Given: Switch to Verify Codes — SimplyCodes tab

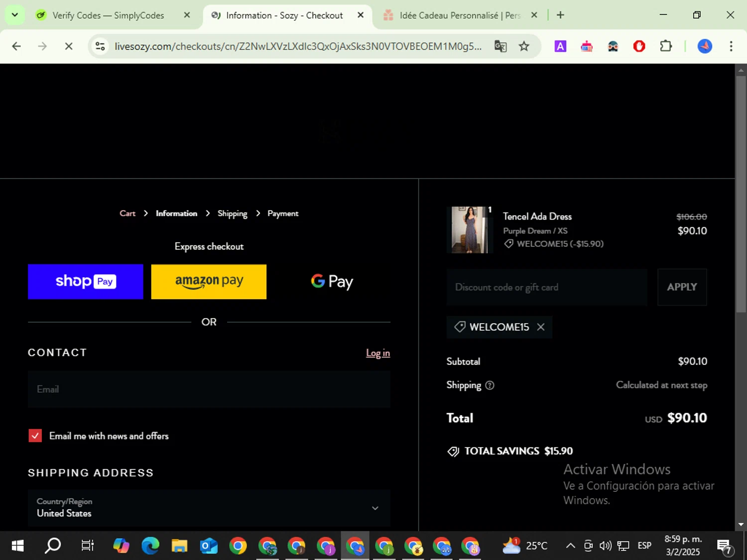Looking at the screenshot, I should (108, 15).
